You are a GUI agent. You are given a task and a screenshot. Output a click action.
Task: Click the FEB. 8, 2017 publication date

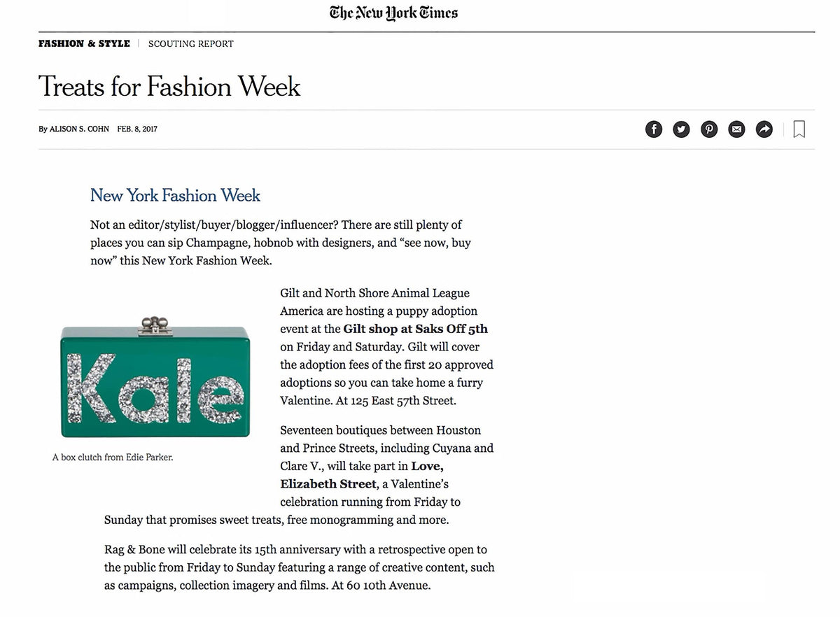[x=138, y=129]
